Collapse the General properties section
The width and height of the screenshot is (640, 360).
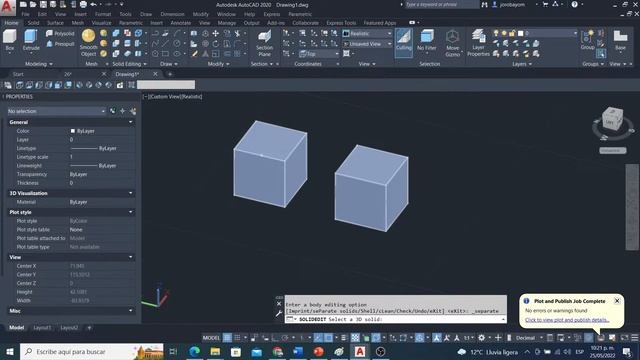point(131,122)
